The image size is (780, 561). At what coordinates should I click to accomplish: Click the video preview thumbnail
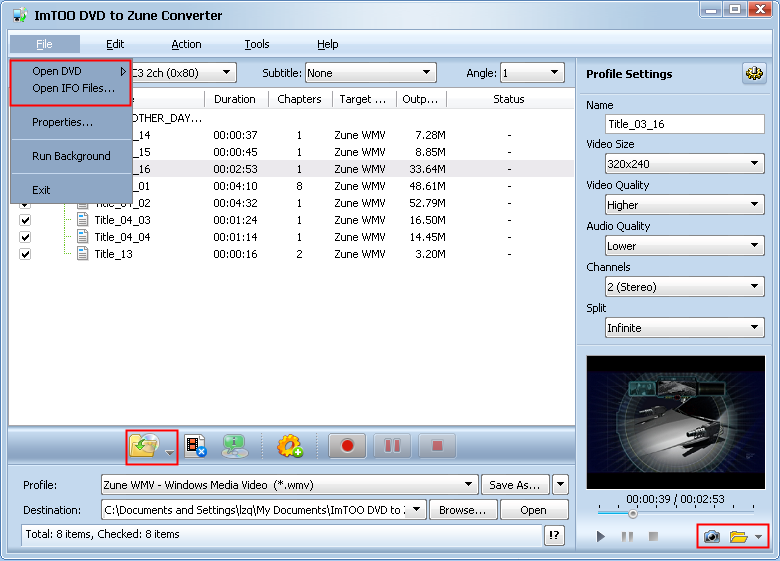[676, 422]
